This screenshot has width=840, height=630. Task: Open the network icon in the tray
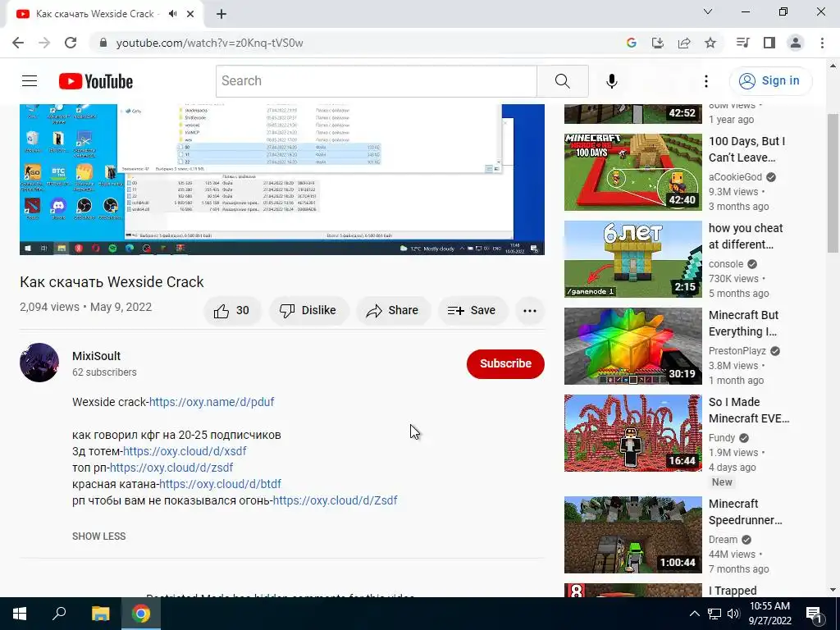click(x=714, y=614)
